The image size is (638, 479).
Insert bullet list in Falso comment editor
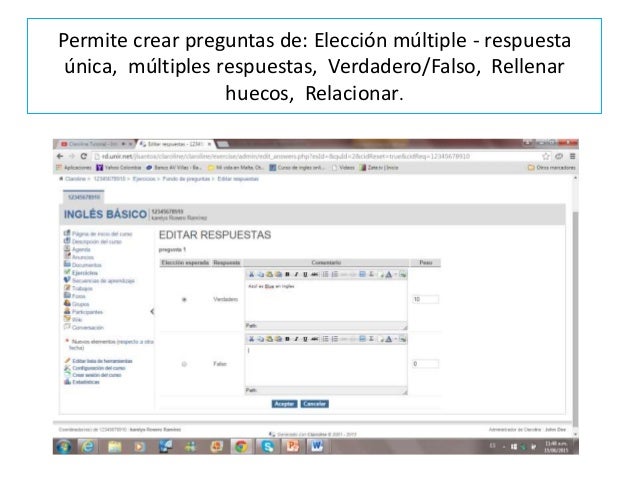[326, 339]
